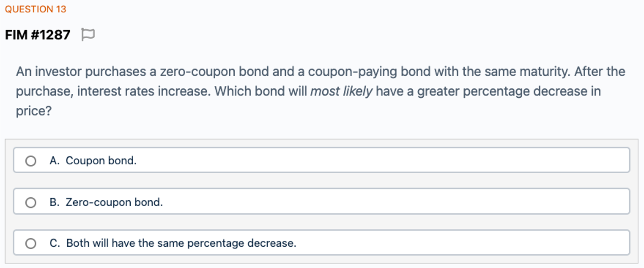Click the italic "most likely" phrase

tap(341, 91)
